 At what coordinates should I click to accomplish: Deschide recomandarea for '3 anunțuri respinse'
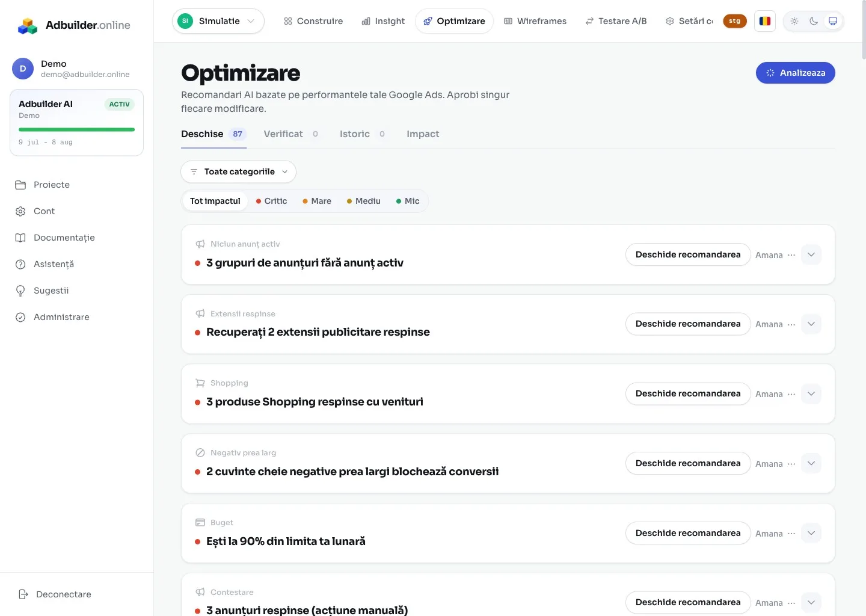688,602
